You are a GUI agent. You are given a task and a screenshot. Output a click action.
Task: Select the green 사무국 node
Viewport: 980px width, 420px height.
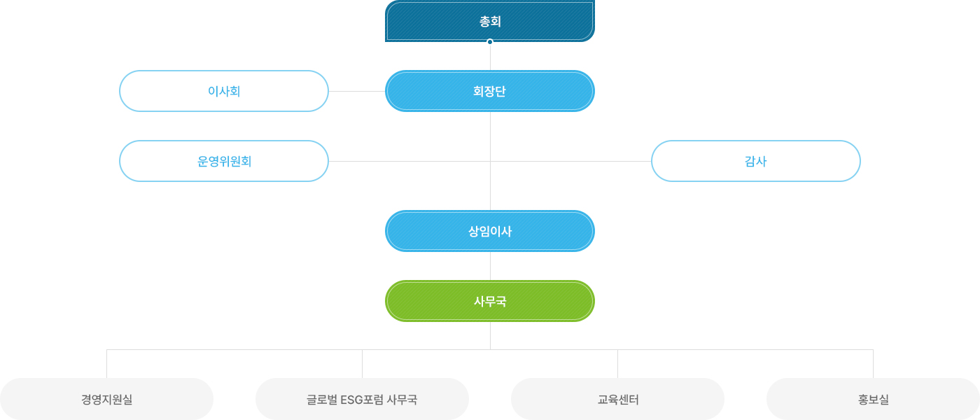coord(490,301)
